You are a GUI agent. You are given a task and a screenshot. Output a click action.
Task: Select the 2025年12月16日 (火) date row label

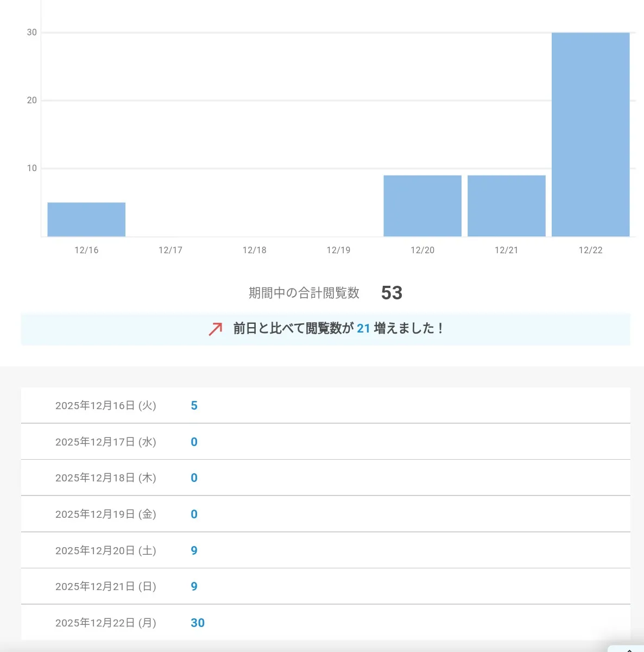coord(105,406)
